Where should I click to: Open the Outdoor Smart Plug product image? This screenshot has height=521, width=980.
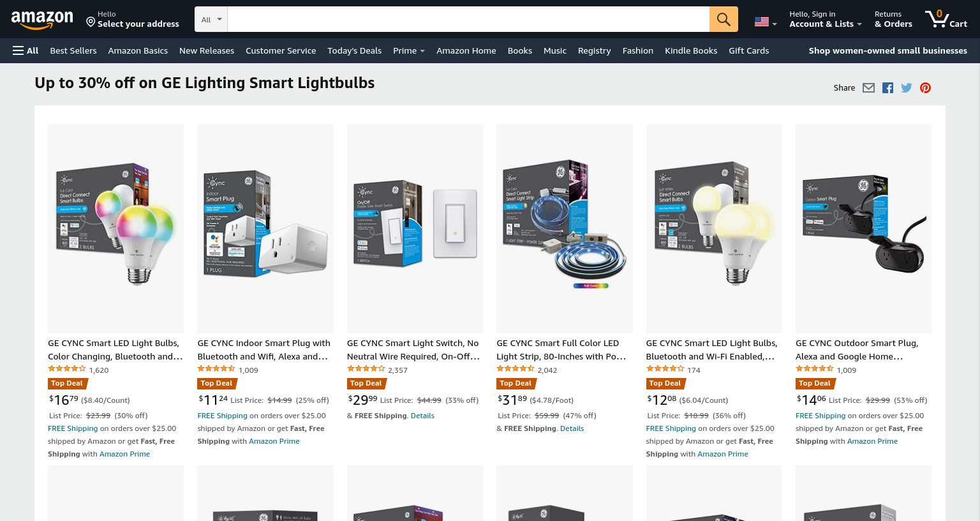[863, 229]
